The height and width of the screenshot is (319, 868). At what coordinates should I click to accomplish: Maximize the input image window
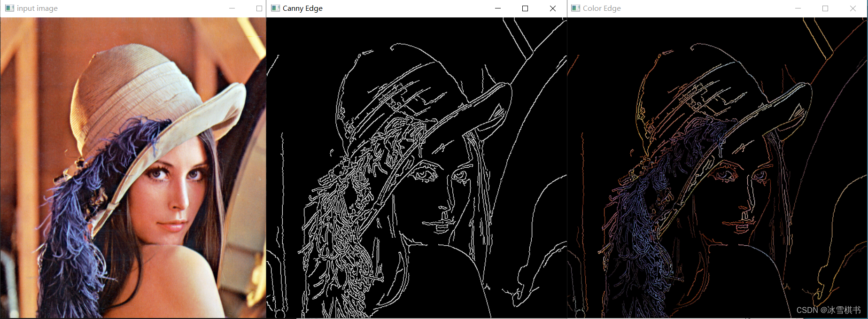(x=259, y=8)
